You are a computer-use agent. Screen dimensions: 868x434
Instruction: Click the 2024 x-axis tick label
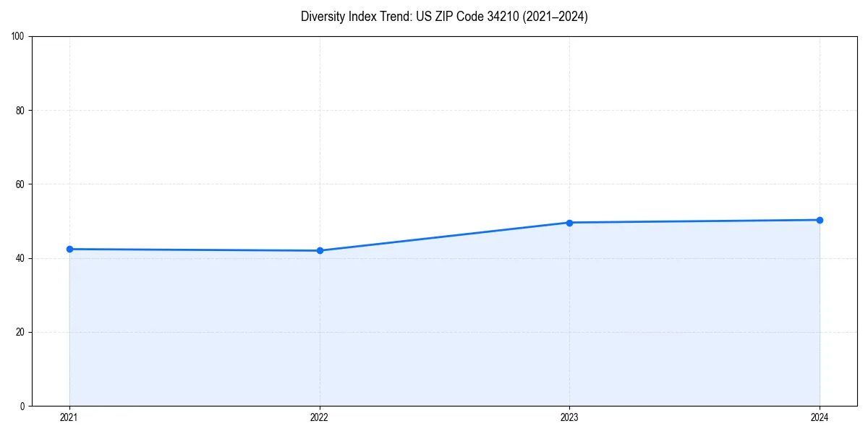(820, 417)
